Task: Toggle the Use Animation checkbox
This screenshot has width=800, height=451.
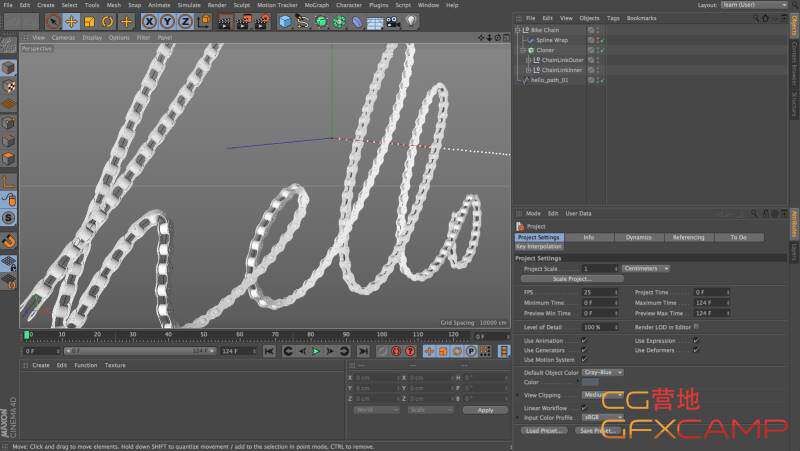Action: click(584, 340)
